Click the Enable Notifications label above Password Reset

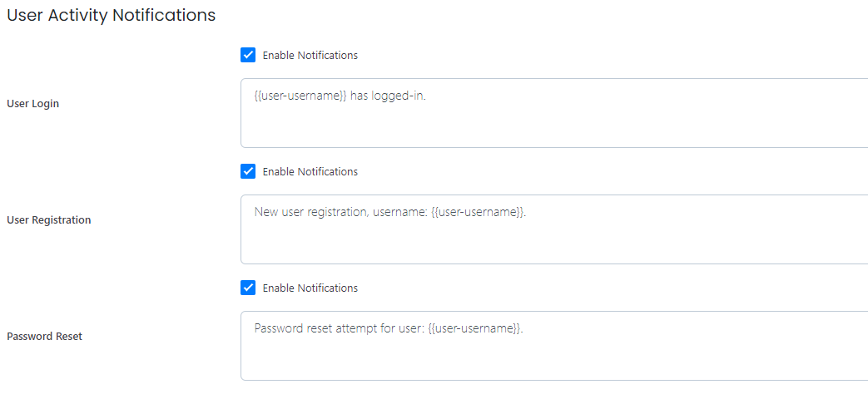pos(310,288)
